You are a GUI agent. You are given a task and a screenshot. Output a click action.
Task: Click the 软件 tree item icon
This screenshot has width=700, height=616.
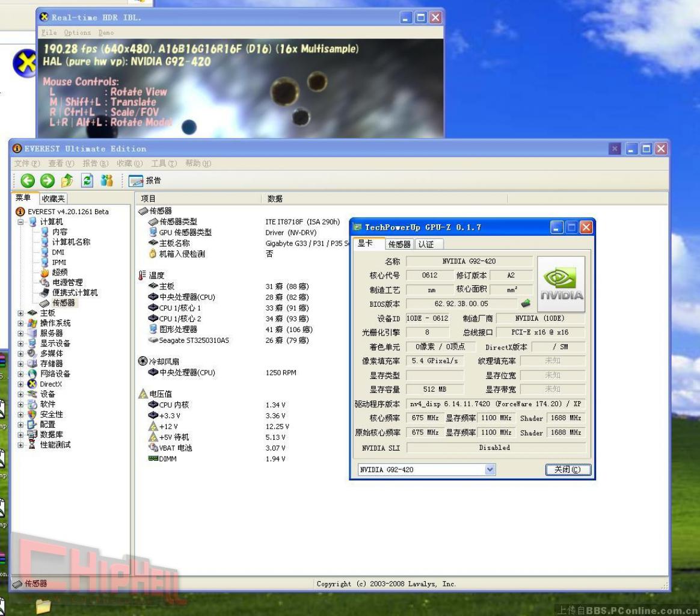coord(32,404)
